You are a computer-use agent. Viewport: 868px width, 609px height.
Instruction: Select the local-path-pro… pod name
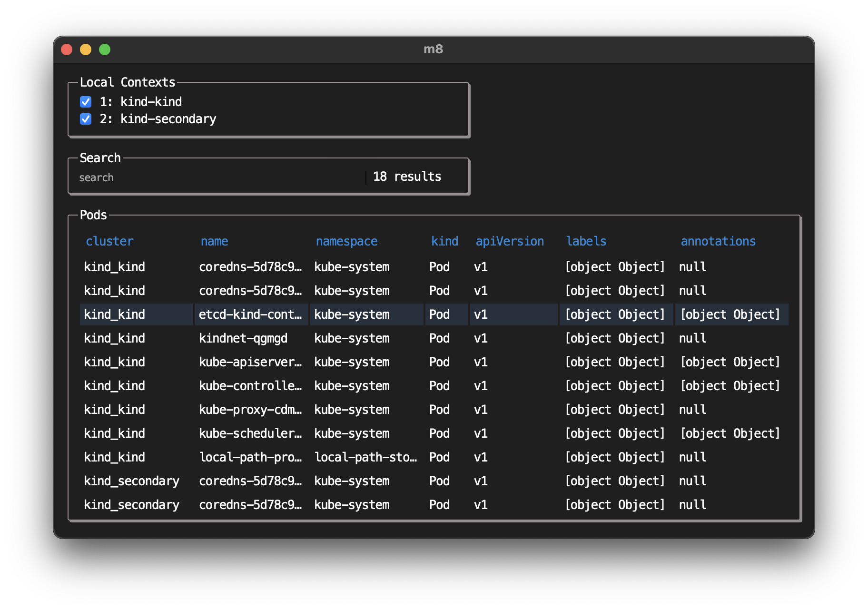coord(250,457)
